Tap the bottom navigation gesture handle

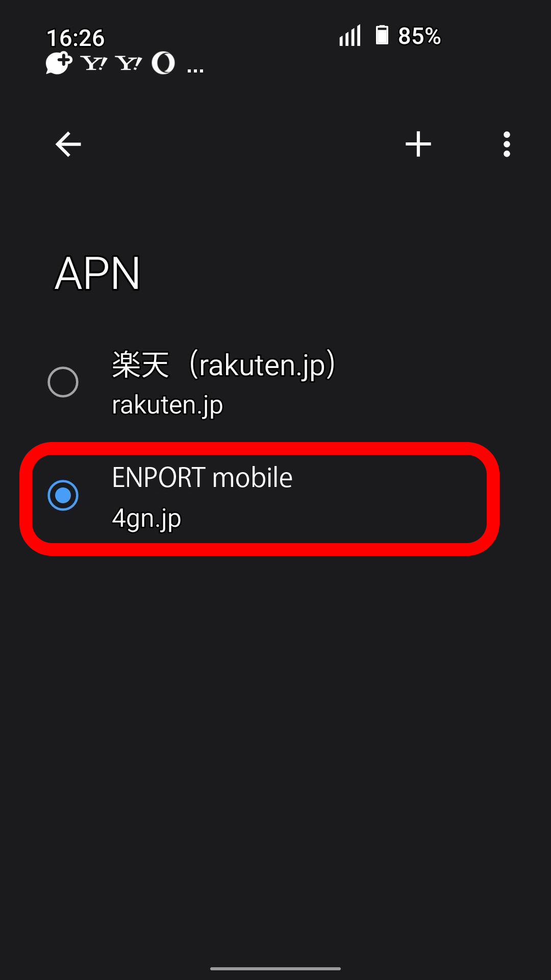point(275,968)
